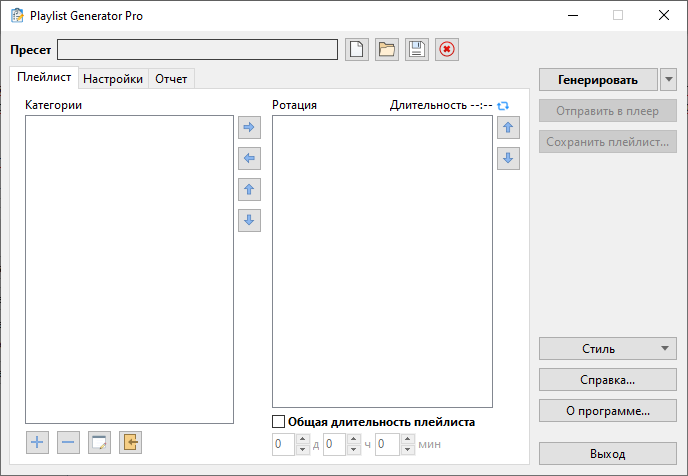The height and width of the screenshot is (476, 688).
Task: Click the days number field
Action: [x=284, y=444]
